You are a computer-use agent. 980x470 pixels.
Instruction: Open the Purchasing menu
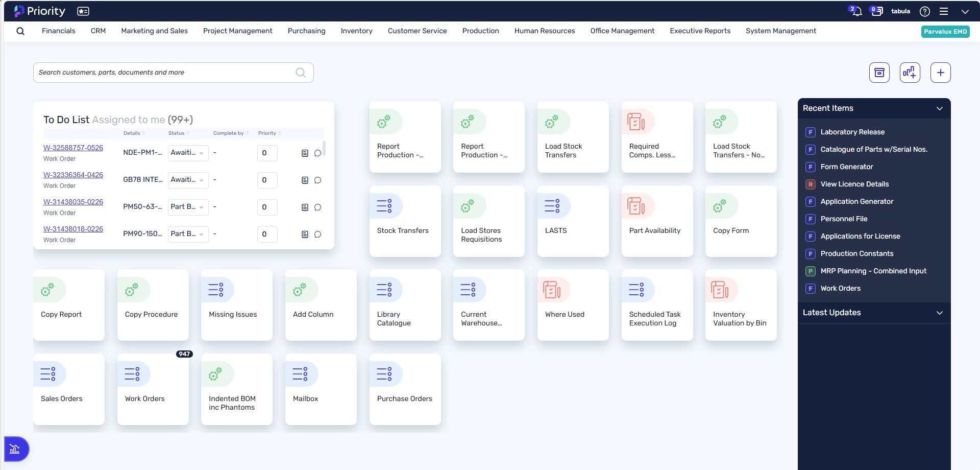click(x=307, y=31)
